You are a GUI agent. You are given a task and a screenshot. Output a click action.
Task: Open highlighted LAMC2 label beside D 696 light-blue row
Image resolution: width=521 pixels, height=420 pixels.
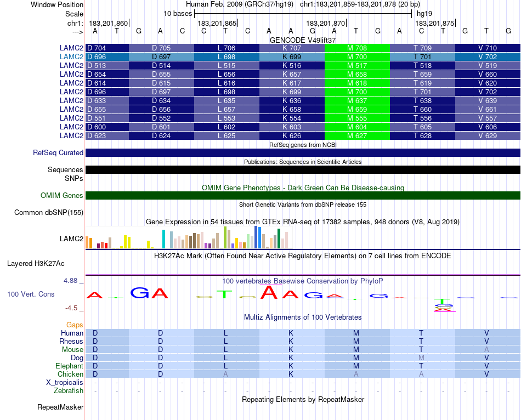coord(71,57)
